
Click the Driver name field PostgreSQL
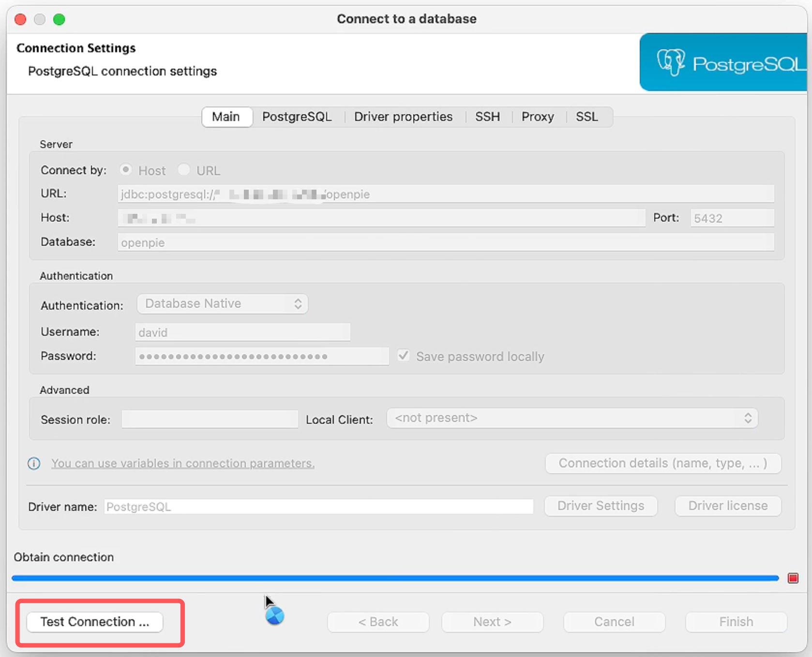pyautogui.click(x=318, y=507)
